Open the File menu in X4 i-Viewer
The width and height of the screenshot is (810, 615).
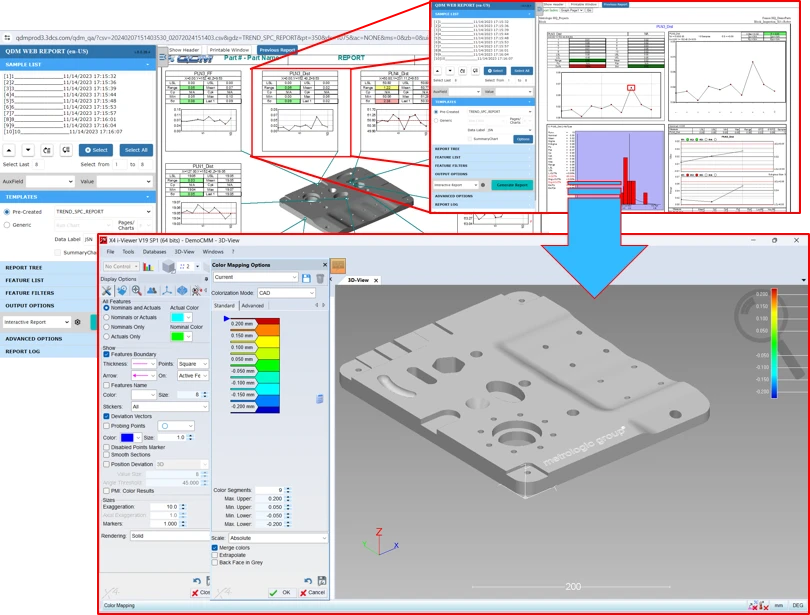pos(111,252)
